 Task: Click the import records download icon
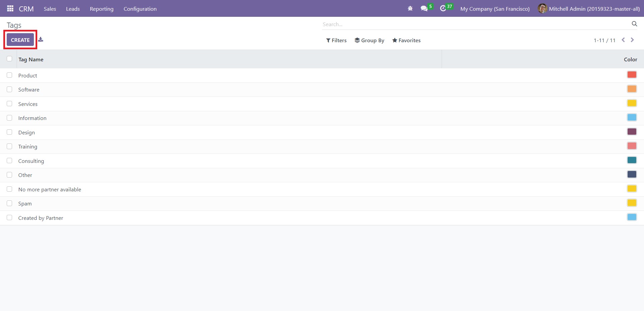(x=41, y=40)
